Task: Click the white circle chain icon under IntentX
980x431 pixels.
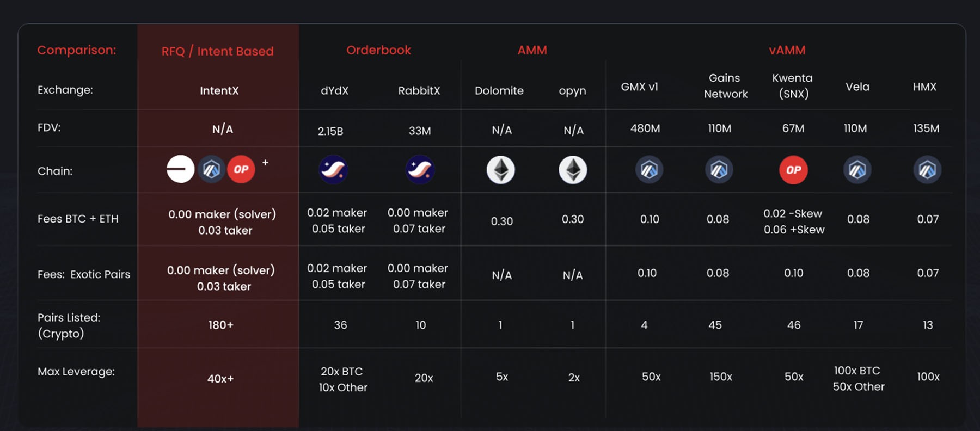Action: coord(180,169)
